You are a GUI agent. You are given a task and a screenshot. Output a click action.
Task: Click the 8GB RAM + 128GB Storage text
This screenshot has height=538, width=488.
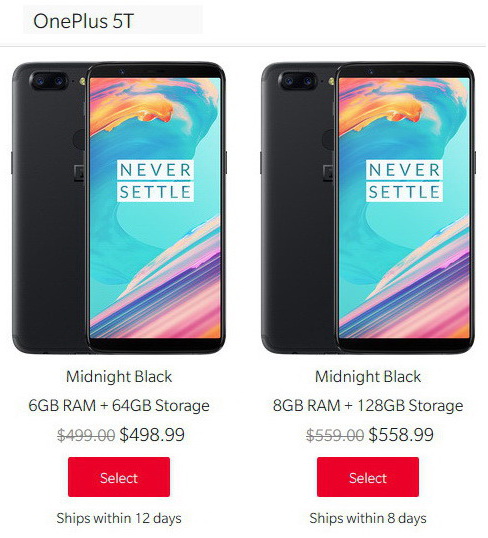[x=368, y=406]
